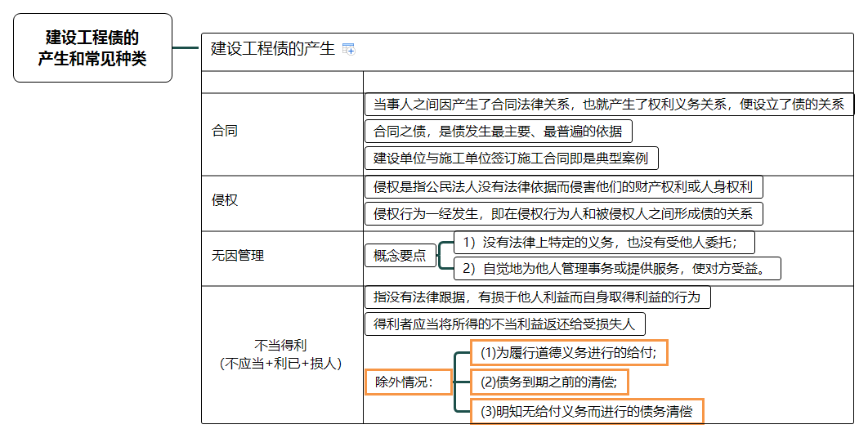Select the title 建设工程债的产生
Viewport: 868px width, 438px height.
click(x=272, y=49)
